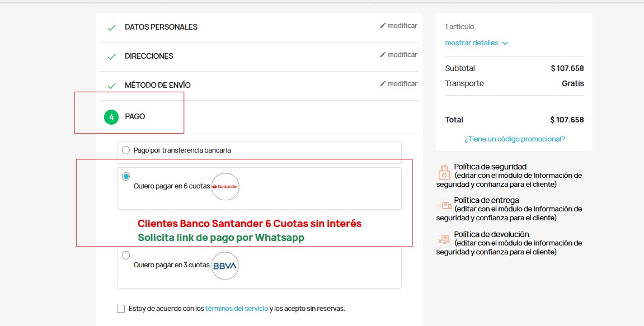The image size is (644, 326).
Task: Open the términos del servicio link
Action: 237,309
